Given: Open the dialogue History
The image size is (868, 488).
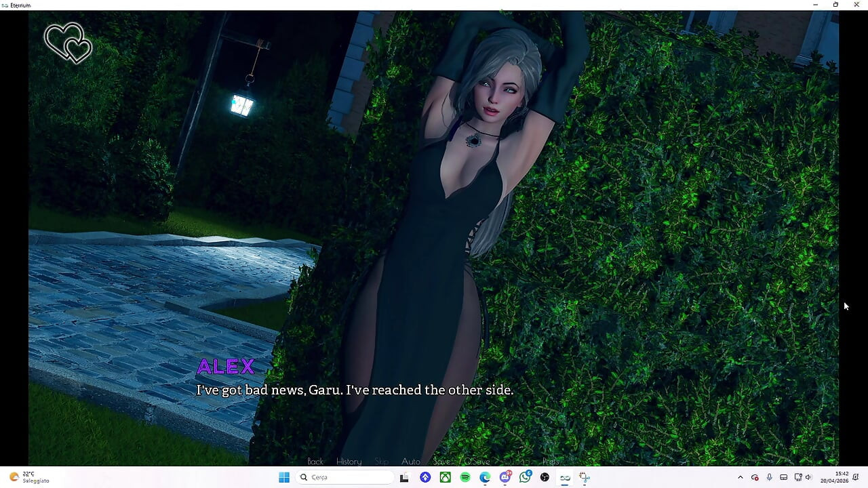Looking at the screenshot, I should coord(349,462).
